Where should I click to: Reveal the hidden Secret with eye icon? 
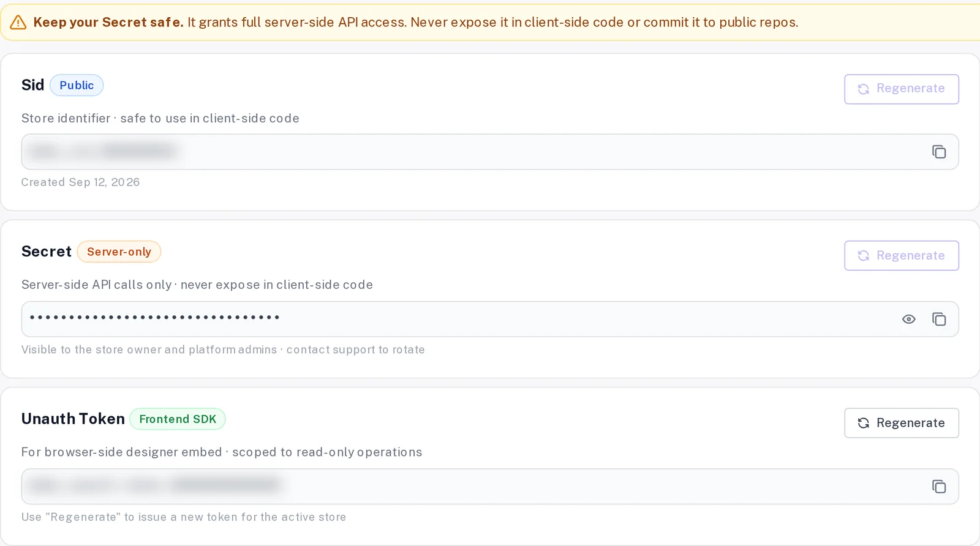(909, 319)
